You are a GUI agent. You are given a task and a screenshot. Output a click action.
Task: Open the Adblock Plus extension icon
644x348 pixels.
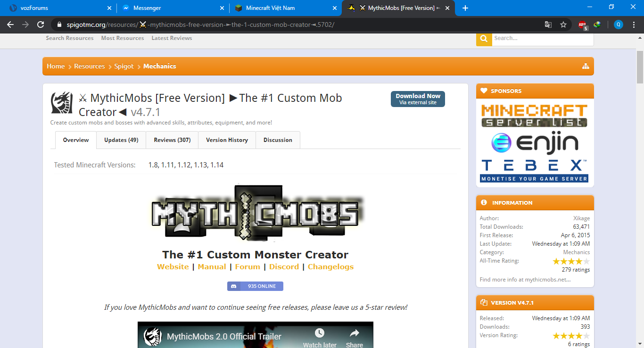coord(583,25)
